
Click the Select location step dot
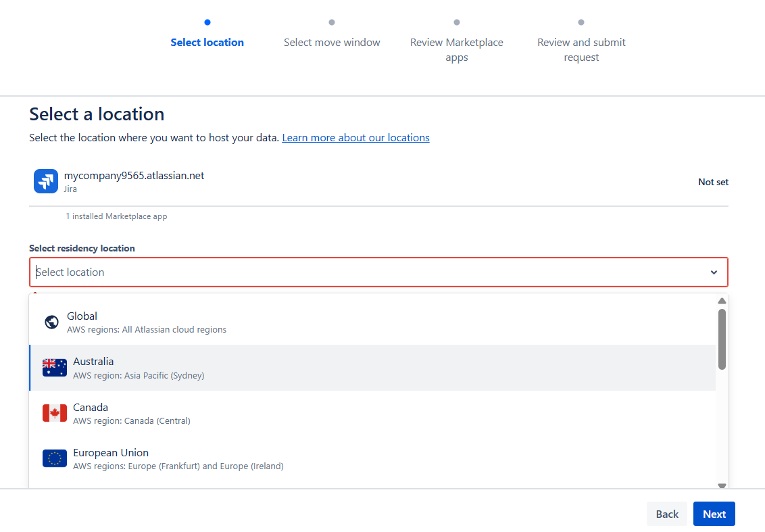(207, 22)
